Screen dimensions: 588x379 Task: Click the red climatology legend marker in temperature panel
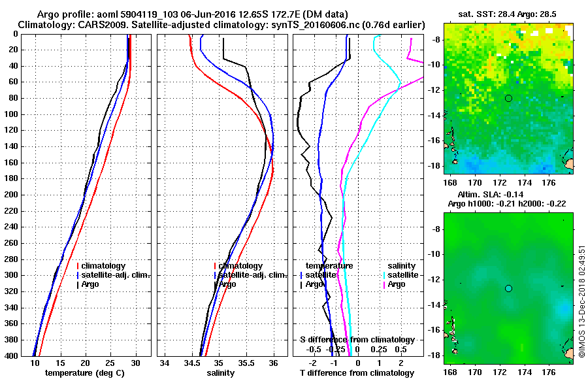click(x=78, y=266)
